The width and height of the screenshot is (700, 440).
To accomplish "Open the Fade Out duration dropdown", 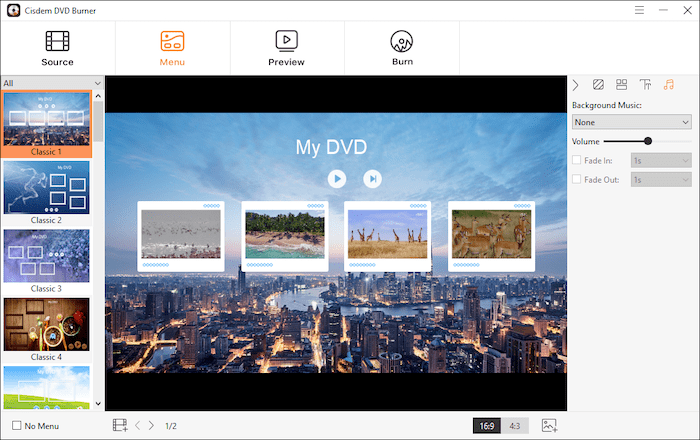I will (x=661, y=179).
